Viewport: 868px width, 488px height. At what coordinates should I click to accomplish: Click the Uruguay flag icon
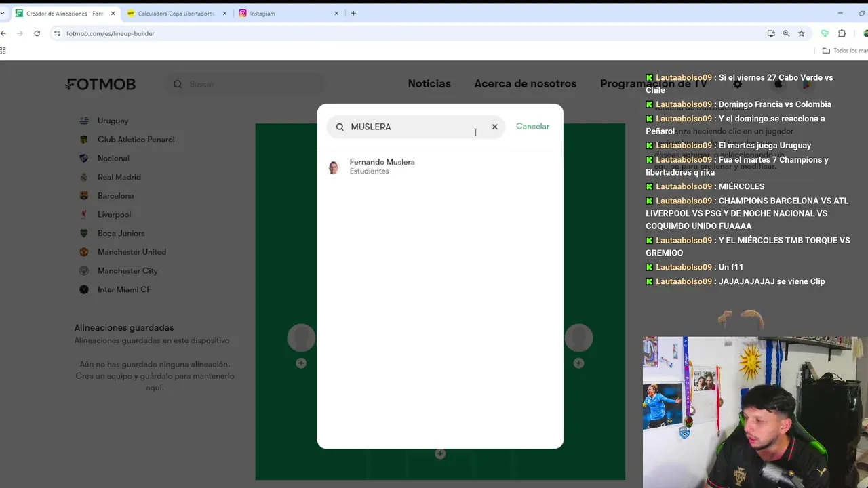84,121
